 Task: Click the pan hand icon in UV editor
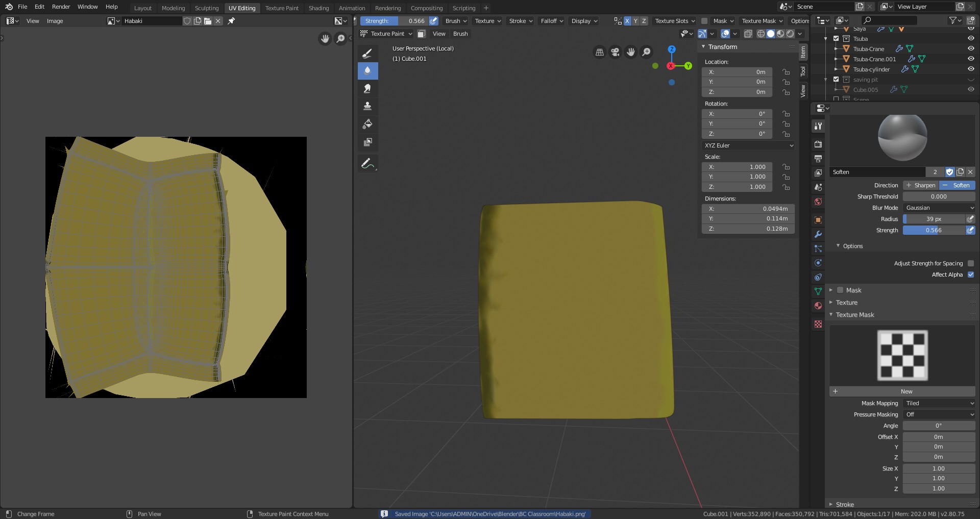(x=325, y=39)
